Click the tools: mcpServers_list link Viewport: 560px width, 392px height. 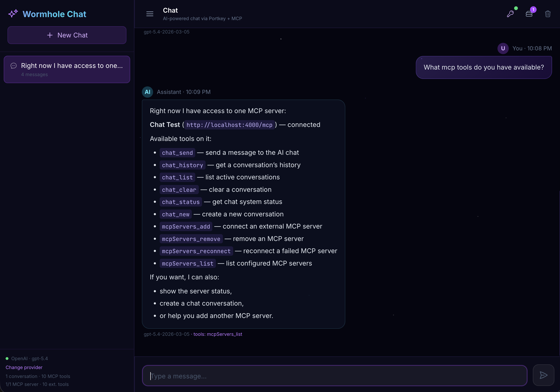[217, 334]
